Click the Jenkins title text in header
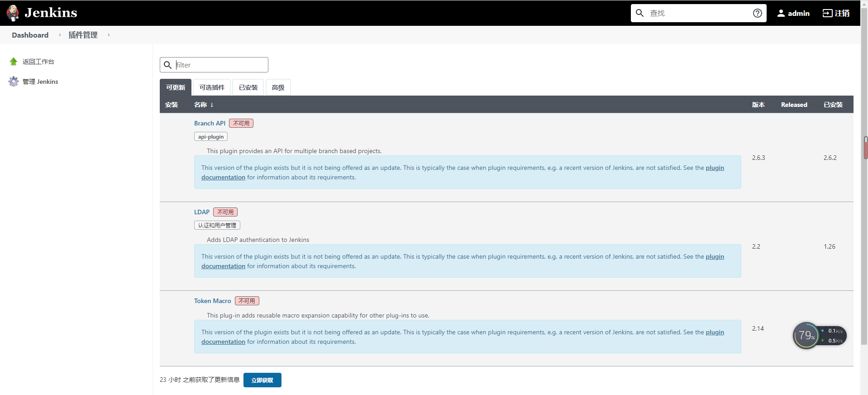This screenshot has width=868, height=395. (51, 13)
